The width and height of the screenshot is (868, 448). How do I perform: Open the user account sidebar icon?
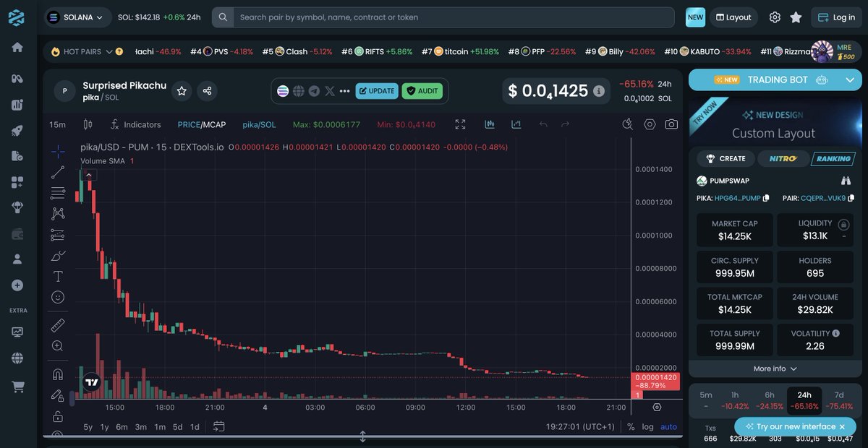pyautogui.click(x=17, y=258)
